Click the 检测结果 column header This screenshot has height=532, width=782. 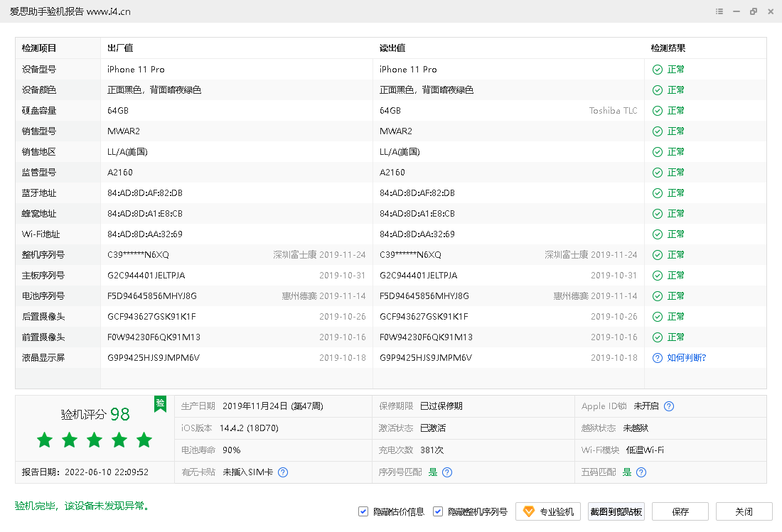(x=668, y=48)
